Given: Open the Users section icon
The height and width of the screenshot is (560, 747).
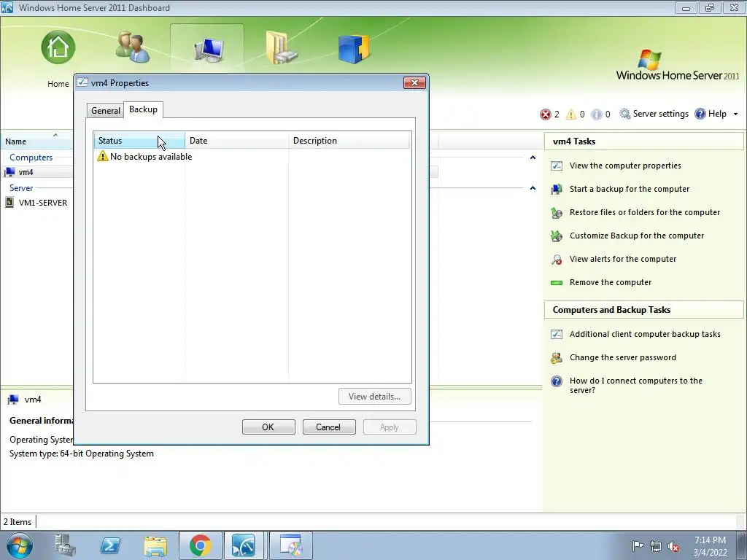Looking at the screenshot, I should point(133,47).
